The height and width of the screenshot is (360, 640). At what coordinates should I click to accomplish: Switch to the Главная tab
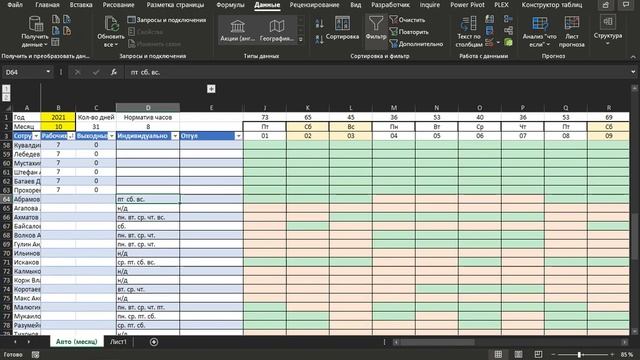pyautogui.click(x=47, y=5)
